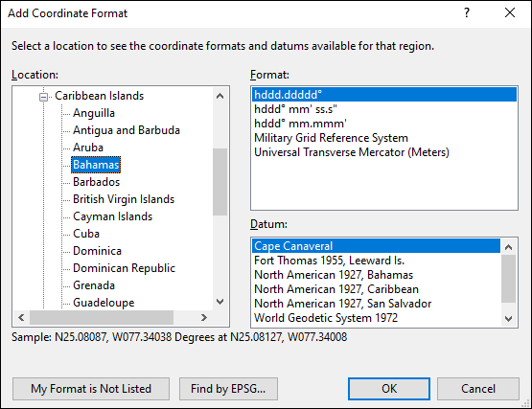
Task: Confirm with the OK button
Action: point(389,389)
